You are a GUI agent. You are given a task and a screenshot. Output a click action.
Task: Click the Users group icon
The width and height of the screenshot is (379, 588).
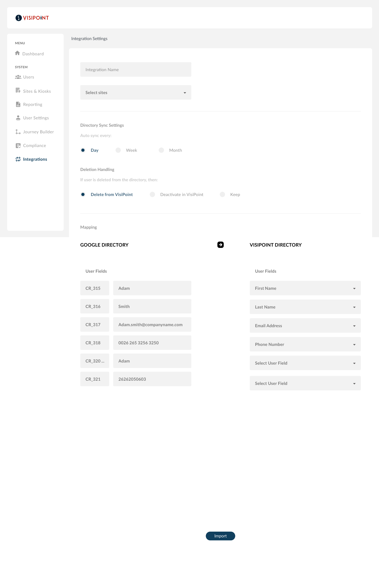point(18,77)
